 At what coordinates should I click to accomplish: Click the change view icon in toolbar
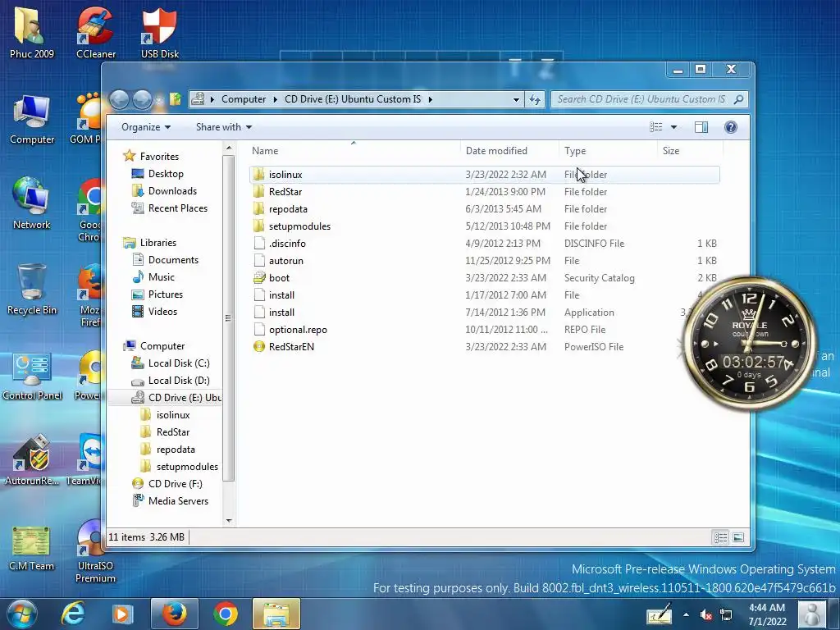point(655,127)
